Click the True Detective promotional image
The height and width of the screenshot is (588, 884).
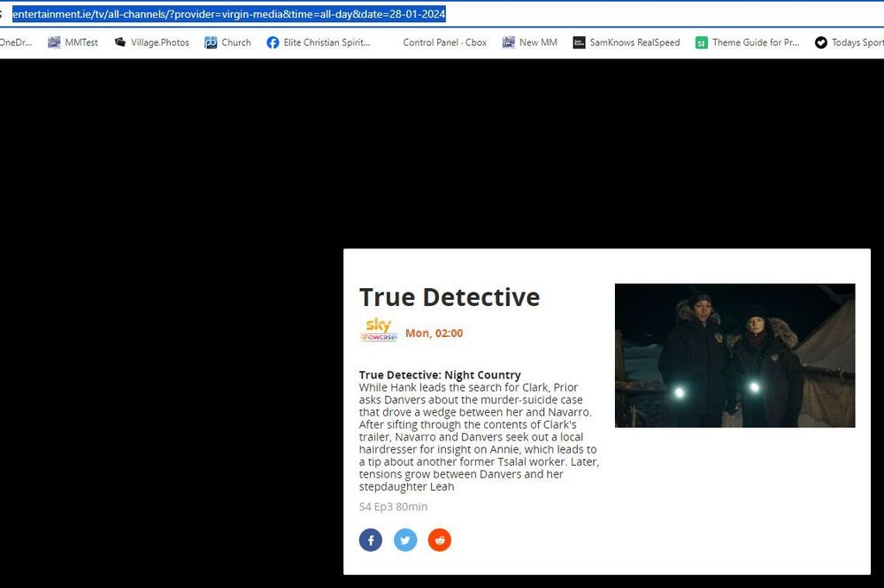(734, 355)
